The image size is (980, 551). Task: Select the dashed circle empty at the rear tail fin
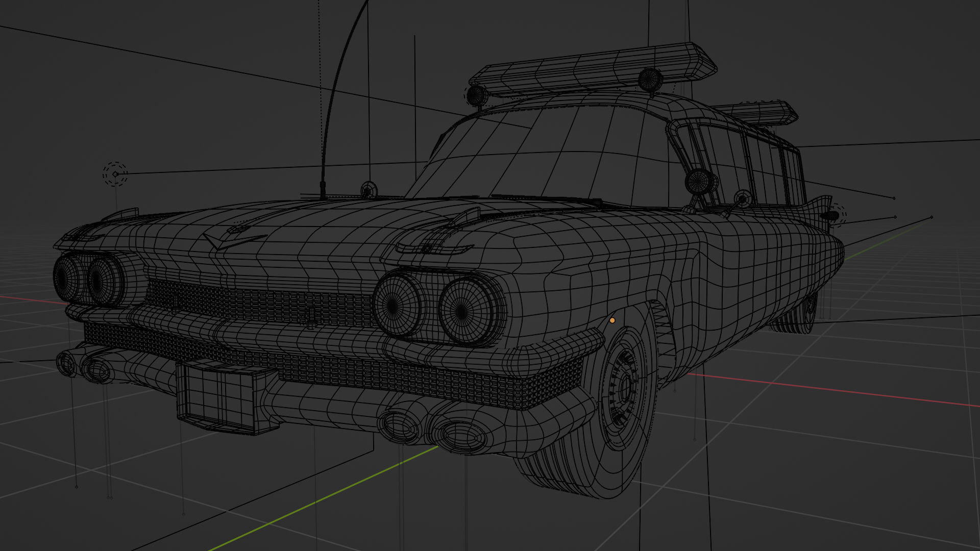pos(835,215)
